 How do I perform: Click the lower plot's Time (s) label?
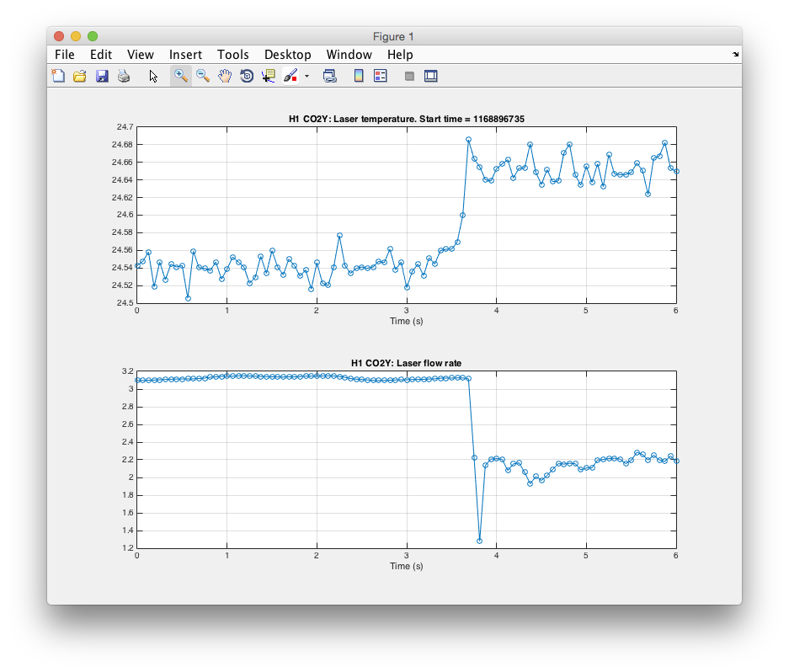coord(406,566)
